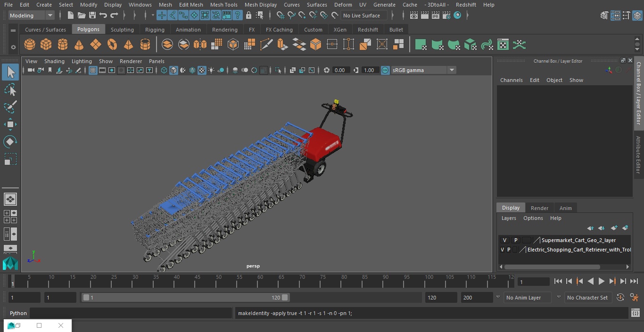The image size is (644, 332).
Task: Create a polygon cone from the shelf
Action: pyautogui.click(x=79, y=45)
